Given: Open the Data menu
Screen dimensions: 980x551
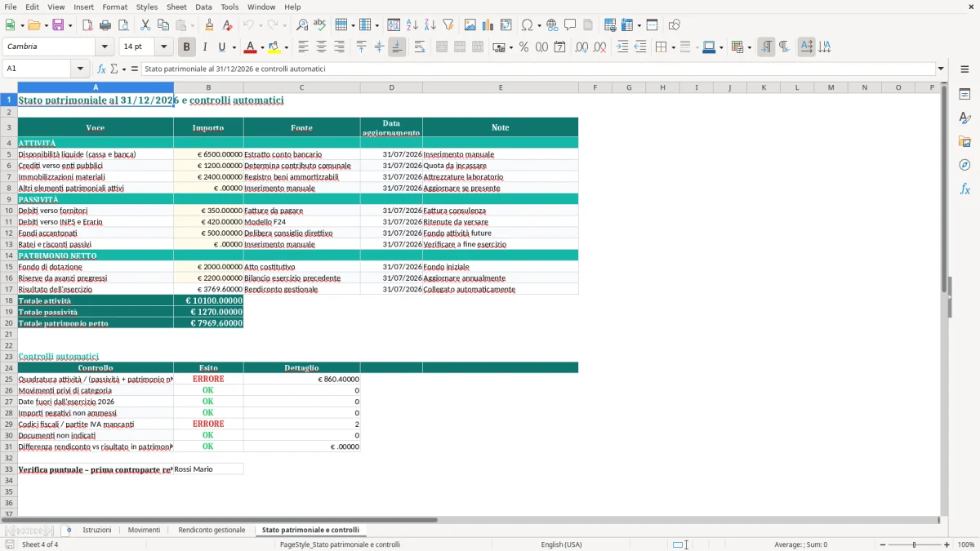Looking at the screenshot, I should point(203,7).
